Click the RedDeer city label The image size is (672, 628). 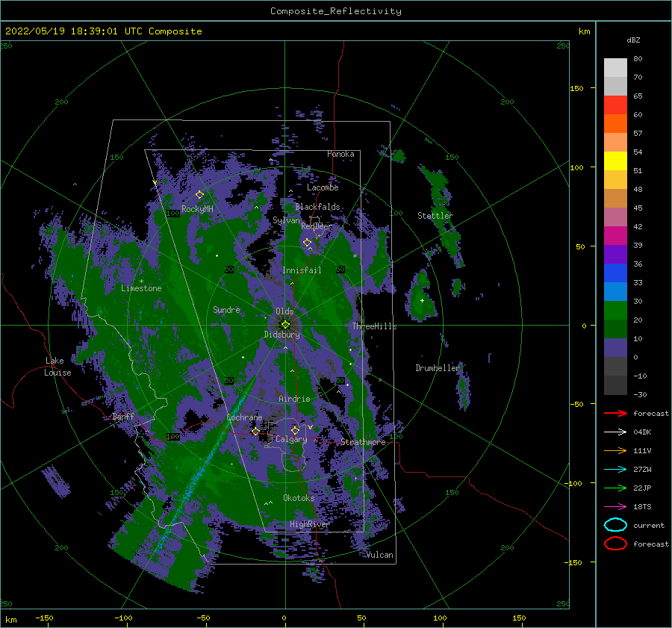point(317,226)
